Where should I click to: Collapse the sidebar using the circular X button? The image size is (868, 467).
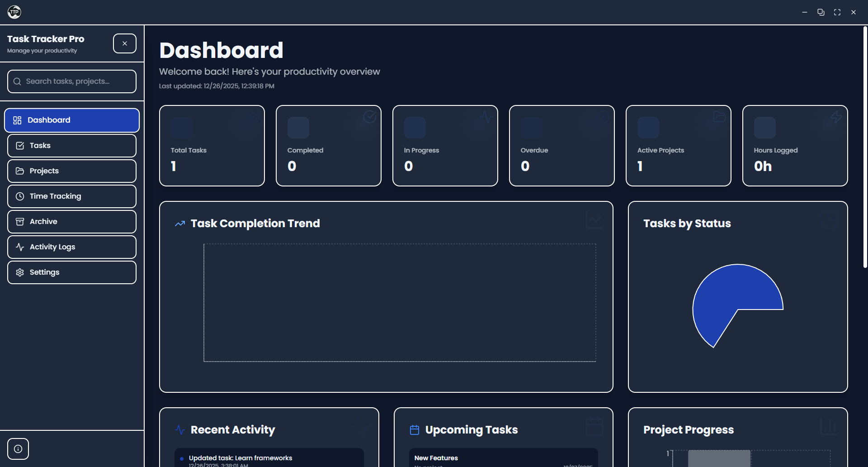pyautogui.click(x=124, y=43)
